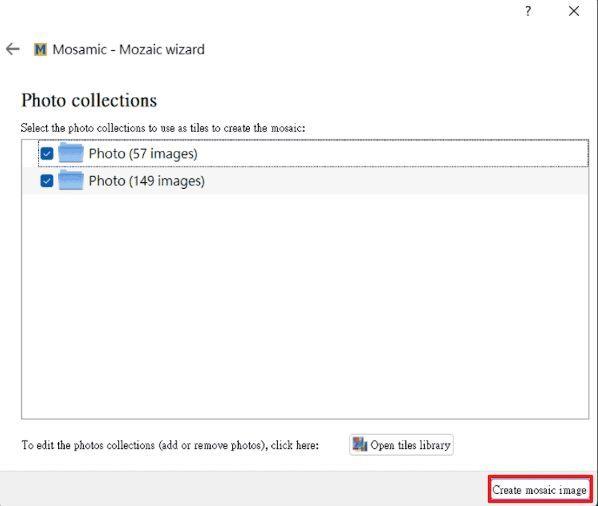598x506 pixels.
Task: Open tiles library button text
Action: [410, 445]
